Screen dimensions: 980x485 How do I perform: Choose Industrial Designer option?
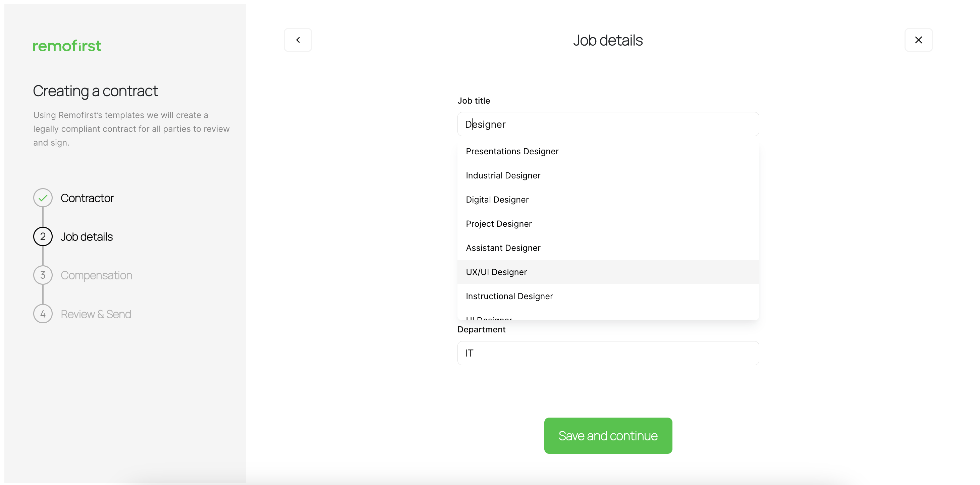pyautogui.click(x=503, y=175)
